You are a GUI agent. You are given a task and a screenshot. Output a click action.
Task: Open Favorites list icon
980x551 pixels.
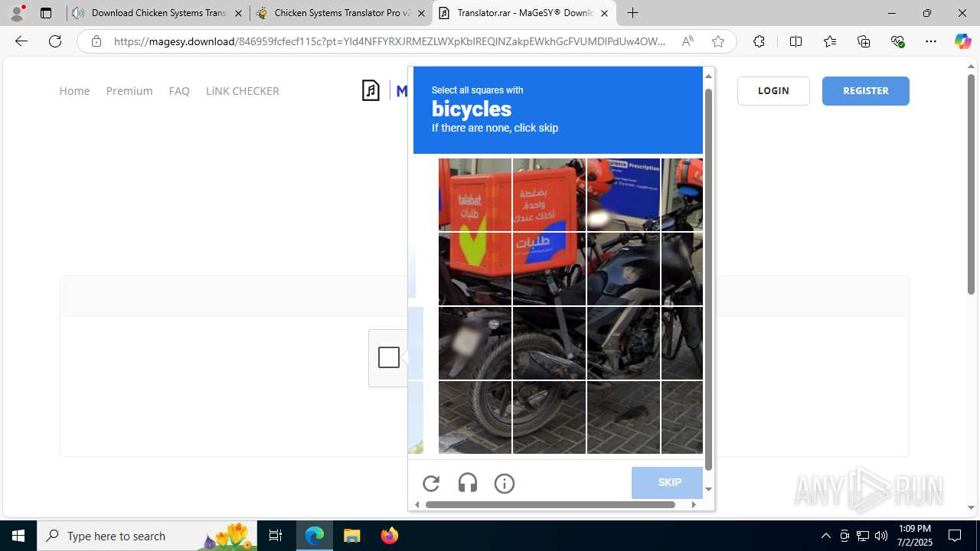point(830,41)
